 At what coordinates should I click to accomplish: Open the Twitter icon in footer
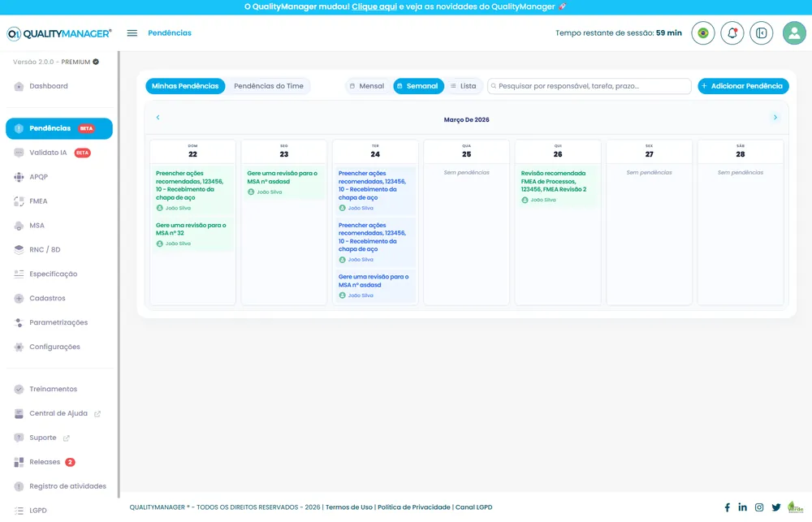pyautogui.click(x=775, y=507)
